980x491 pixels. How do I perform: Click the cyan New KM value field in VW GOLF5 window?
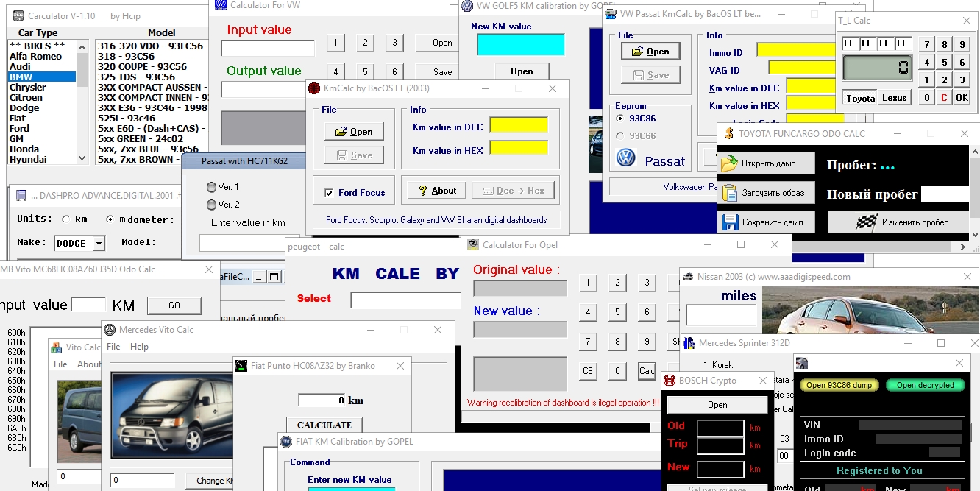point(521,45)
